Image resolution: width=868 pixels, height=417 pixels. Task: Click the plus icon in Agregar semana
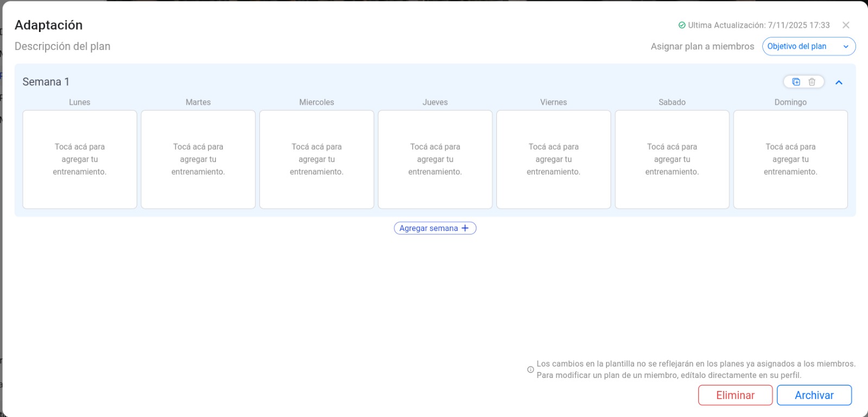[465, 228]
